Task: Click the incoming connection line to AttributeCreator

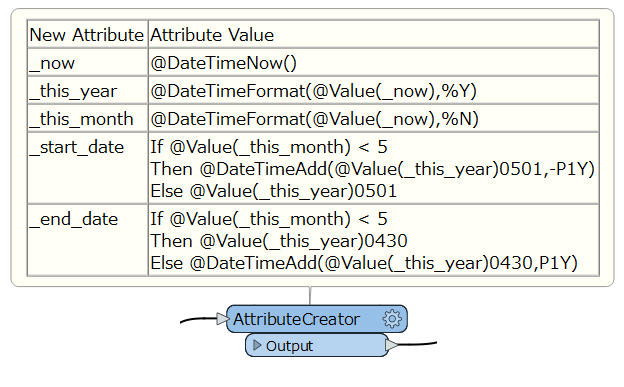Action: pyautogui.click(x=198, y=320)
